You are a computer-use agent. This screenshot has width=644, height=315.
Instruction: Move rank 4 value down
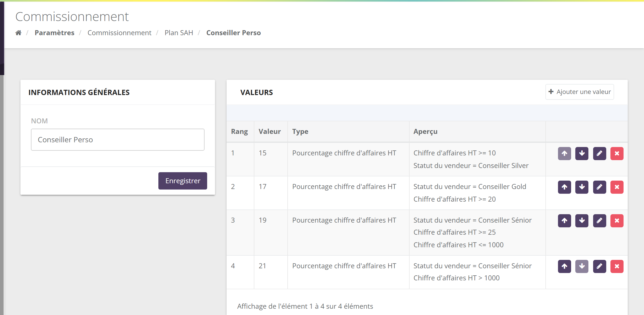pyautogui.click(x=582, y=266)
